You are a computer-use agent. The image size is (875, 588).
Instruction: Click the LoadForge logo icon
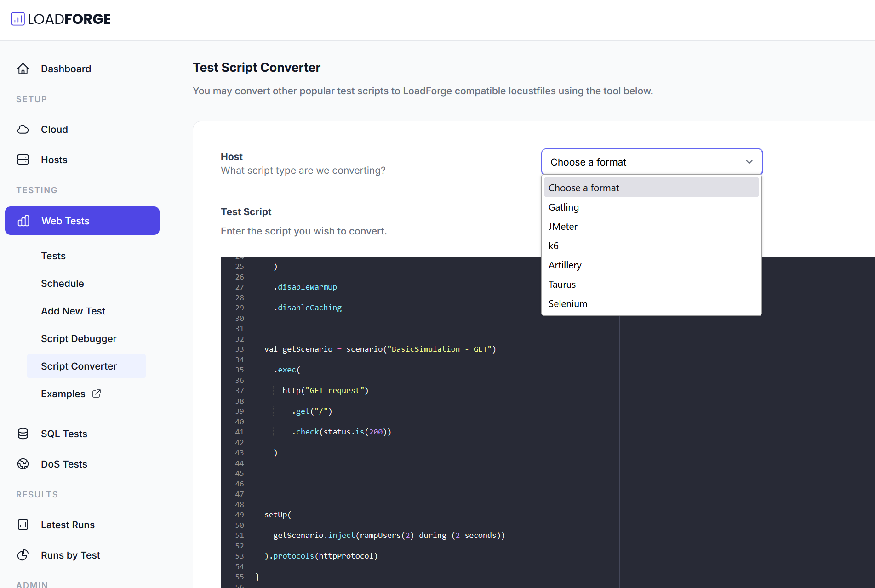pyautogui.click(x=18, y=19)
